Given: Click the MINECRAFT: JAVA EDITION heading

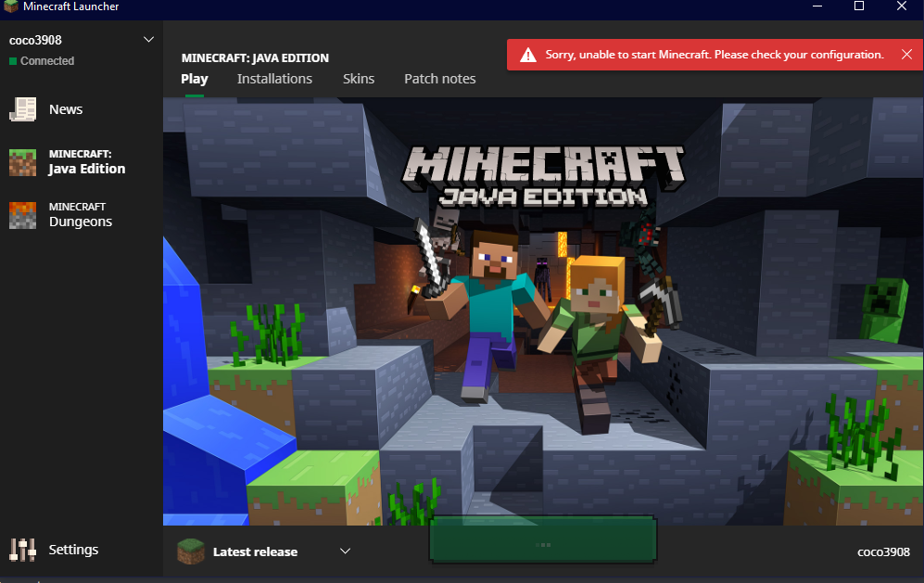Looking at the screenshot, I should tap(255, 57).
